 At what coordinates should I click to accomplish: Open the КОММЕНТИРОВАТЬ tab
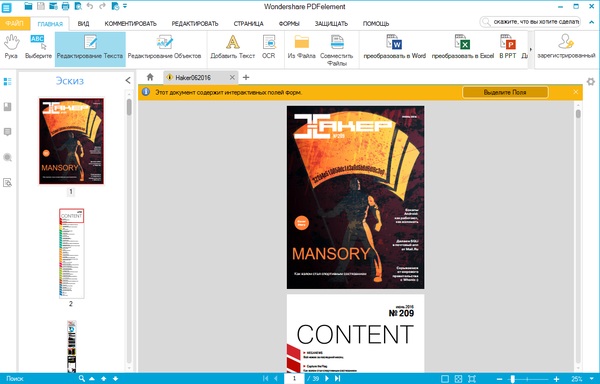(x=130, y=24)
